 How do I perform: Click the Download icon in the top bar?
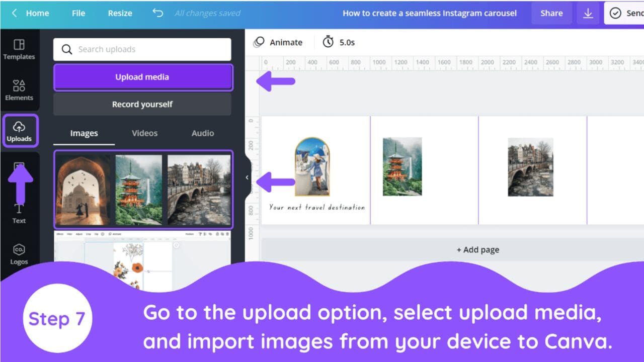coord(588,13)
